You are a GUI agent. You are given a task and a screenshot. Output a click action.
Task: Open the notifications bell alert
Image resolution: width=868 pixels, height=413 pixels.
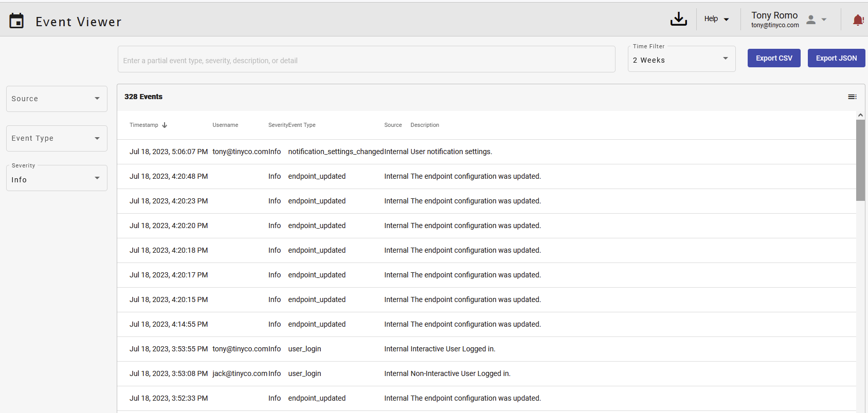(858, 20)
